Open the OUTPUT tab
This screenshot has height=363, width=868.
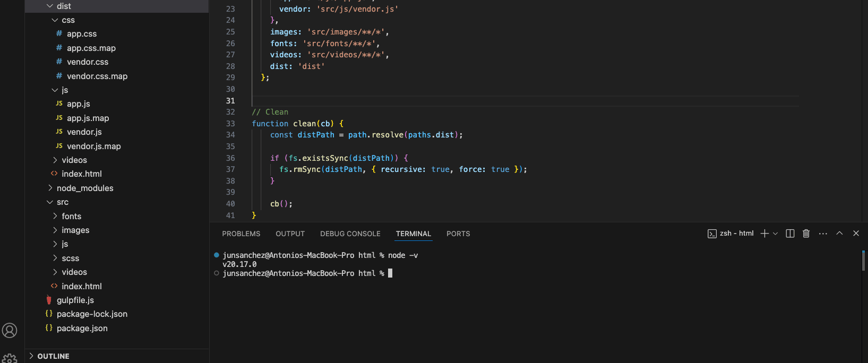[x=290, y=234]
